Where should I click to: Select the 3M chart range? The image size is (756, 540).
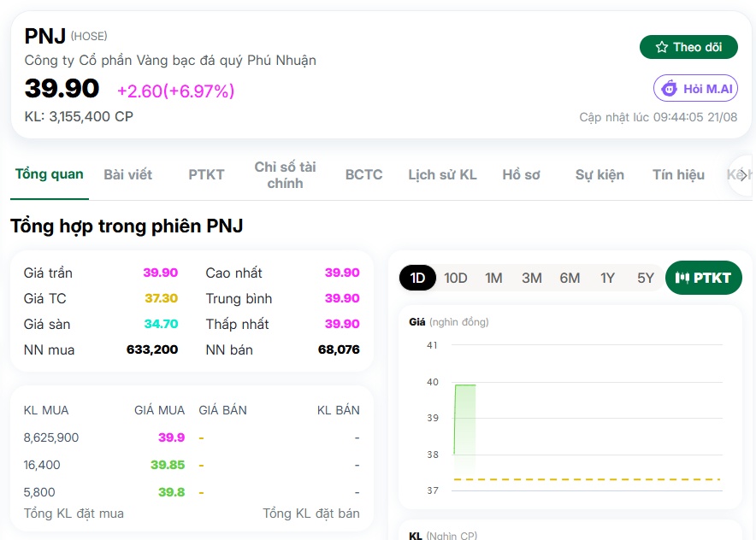pyautogui.click(x=532, y=278)
